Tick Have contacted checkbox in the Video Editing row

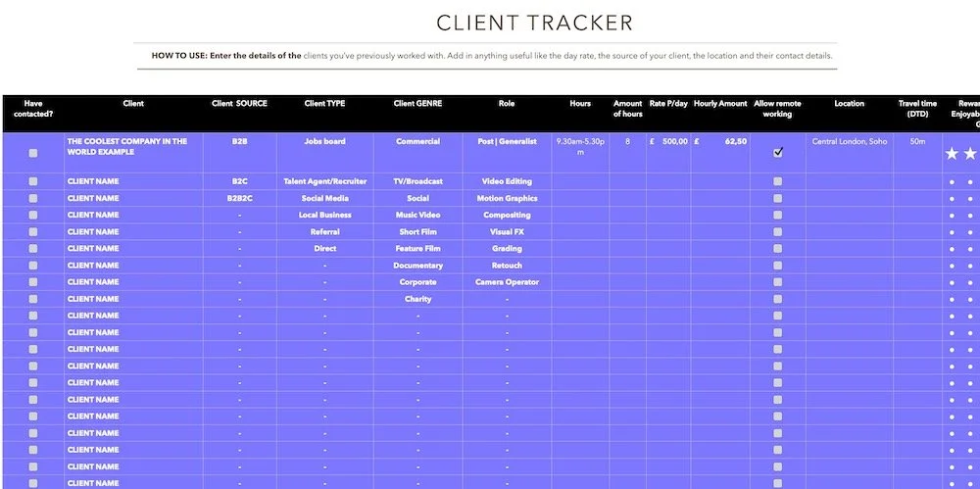(x=33, y=181)
